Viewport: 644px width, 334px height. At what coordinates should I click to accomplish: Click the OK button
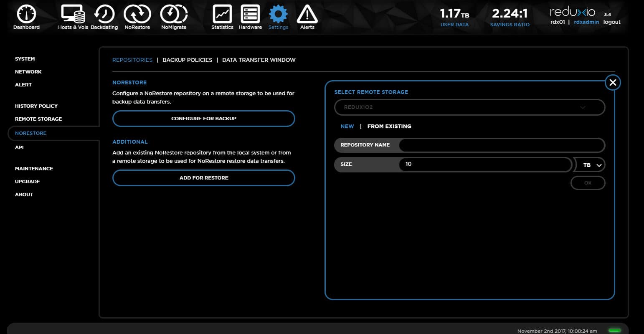point(588,183)
